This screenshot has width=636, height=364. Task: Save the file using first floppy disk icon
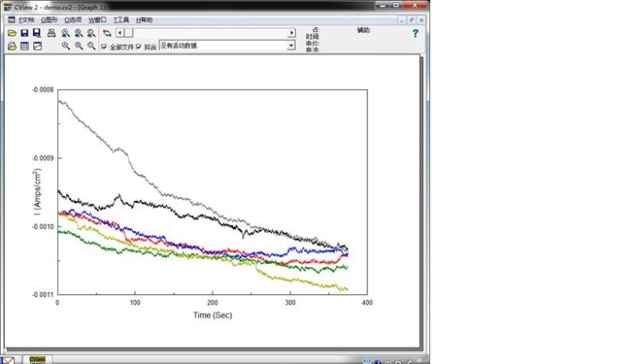[x=25, y=33]
